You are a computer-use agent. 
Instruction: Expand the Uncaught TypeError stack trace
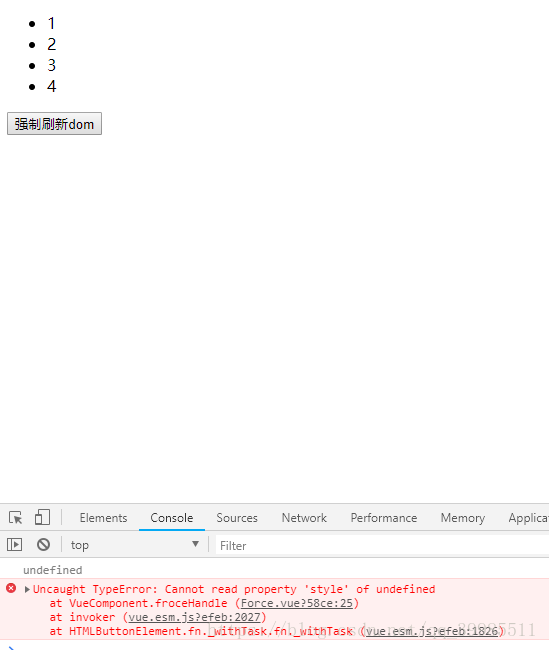click(x=27, y=589)
